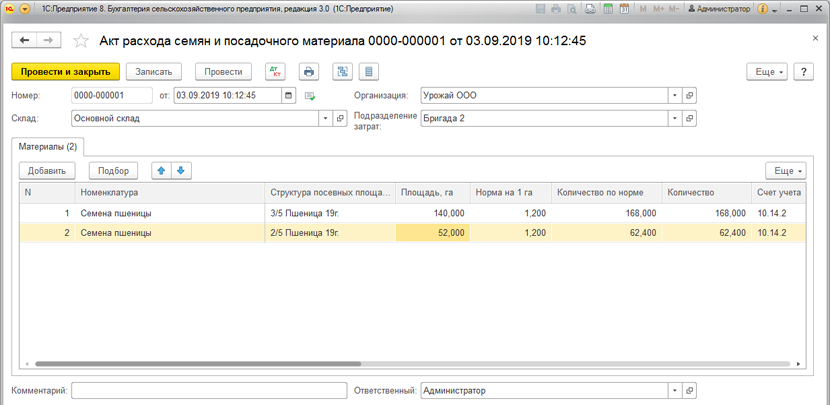
Task: Click the Добавить button in materials table
Action: tap(47, 170)
